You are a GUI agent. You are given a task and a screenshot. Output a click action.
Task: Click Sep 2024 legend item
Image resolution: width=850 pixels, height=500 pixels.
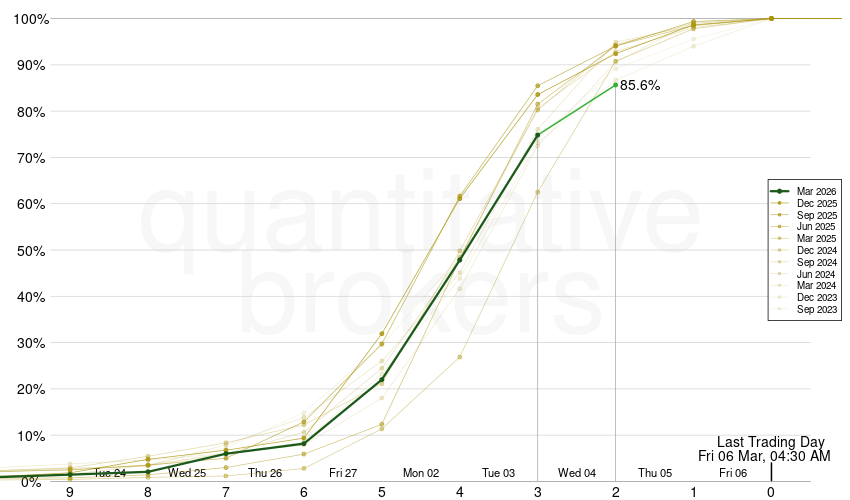click(816, 262)
